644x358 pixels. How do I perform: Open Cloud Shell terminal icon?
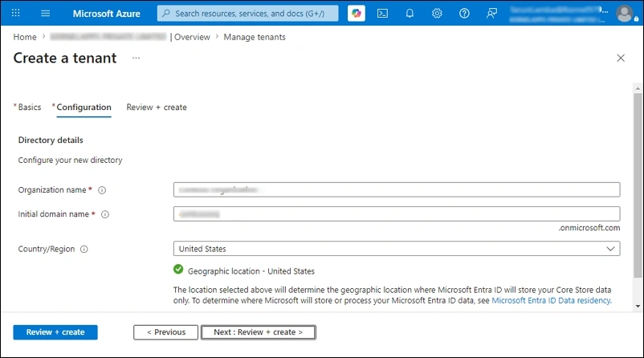[x=382, y=13]
